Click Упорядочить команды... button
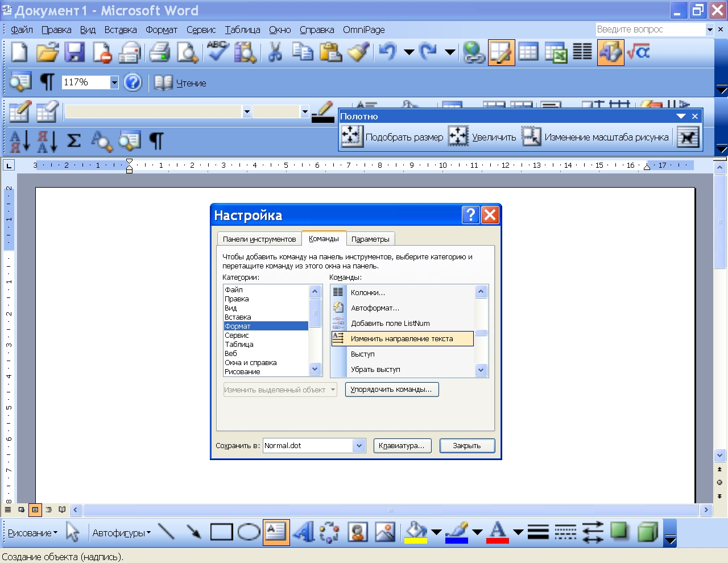This screenshot has height=563, width=728. tap(392, 390)
